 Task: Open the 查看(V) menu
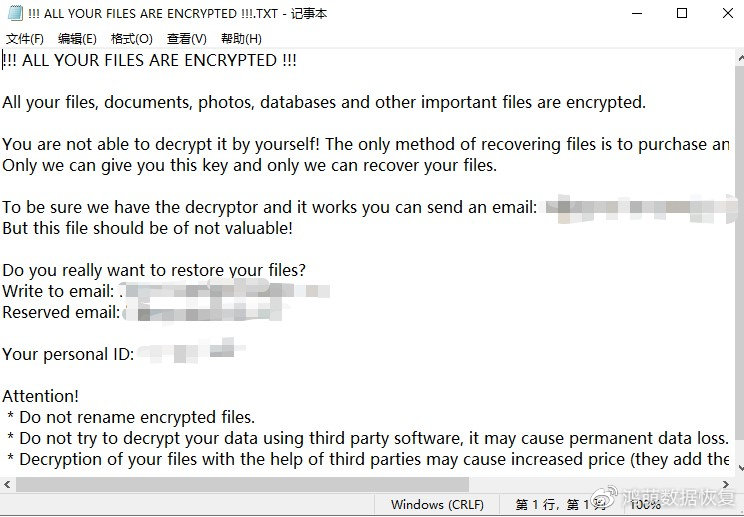pos(186,39)
